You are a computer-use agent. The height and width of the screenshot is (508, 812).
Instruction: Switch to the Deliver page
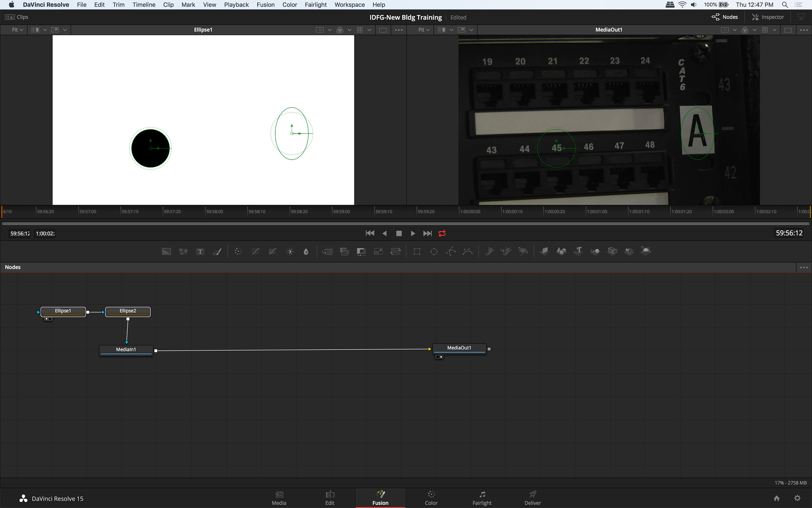[x=533, y=498]
